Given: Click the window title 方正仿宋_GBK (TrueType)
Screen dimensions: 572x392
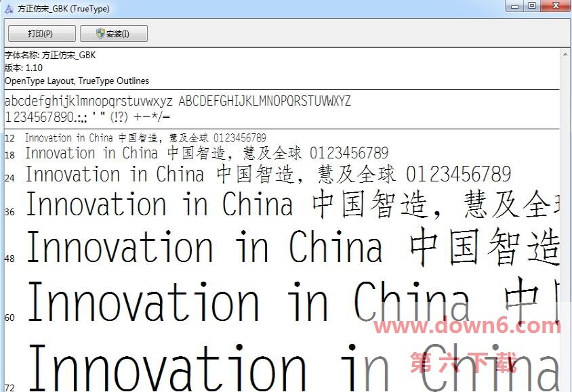Looking at the screenshot, I should 64,9.
